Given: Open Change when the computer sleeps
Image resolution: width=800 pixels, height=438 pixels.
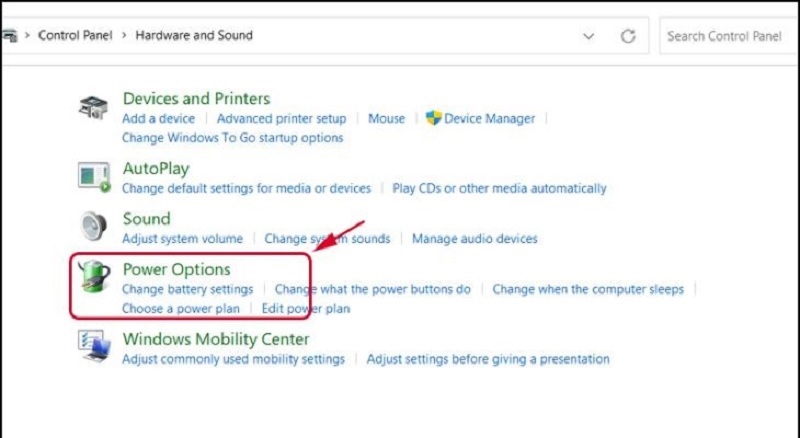Looking at the screenshot, I should click(x=587, y=289).
